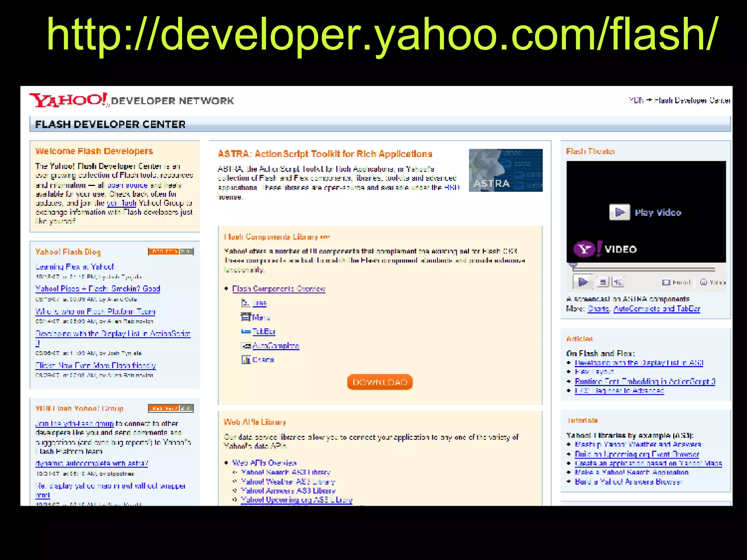Open 'Learning Flex at Yahoo!' blog post
Screen dimensions: 747x560
[x=74, y=267]
